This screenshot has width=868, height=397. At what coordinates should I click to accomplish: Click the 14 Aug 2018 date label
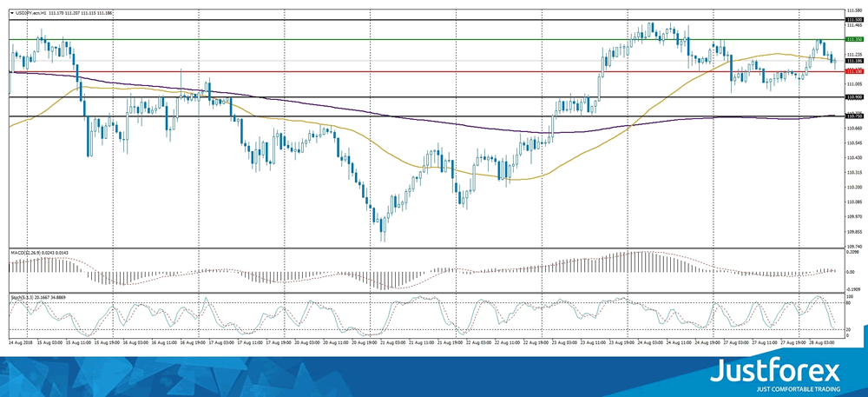(19, 343)
